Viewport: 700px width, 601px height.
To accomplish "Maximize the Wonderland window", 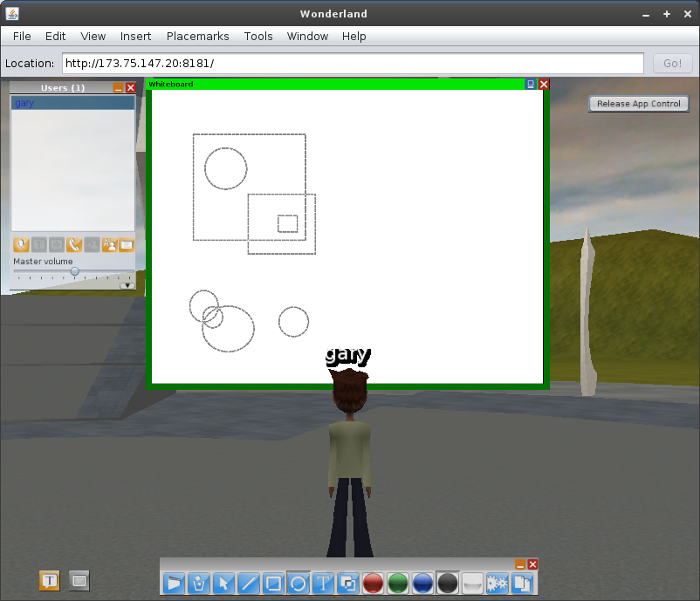I will click(667, 14).
